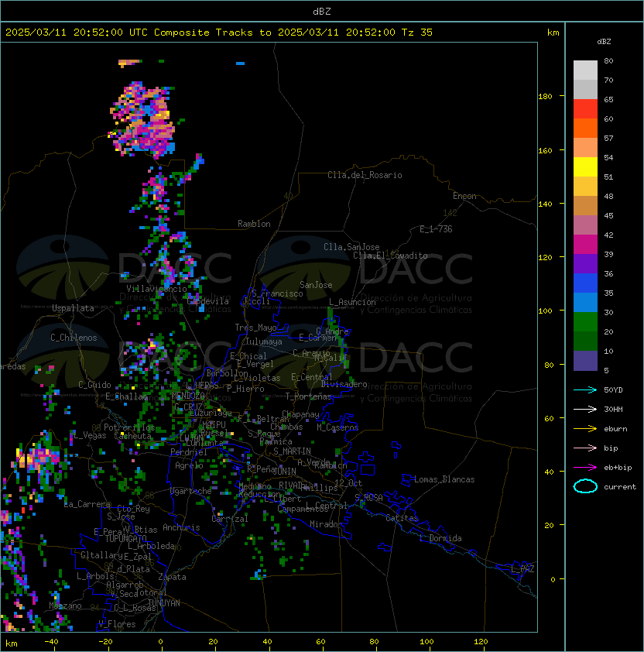The image size is (644, 652).
Task: Click the 'Anchoris' map label
Action: click(x=181, y=527)
